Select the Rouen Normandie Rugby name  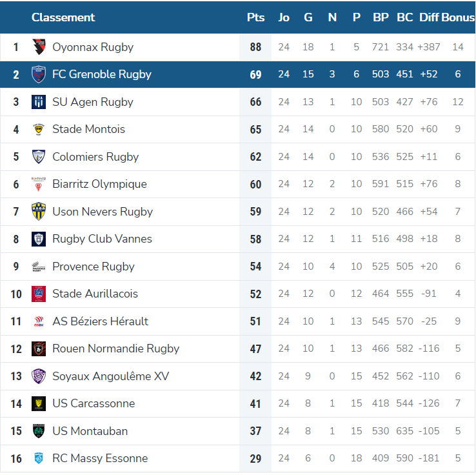[115, 349]
